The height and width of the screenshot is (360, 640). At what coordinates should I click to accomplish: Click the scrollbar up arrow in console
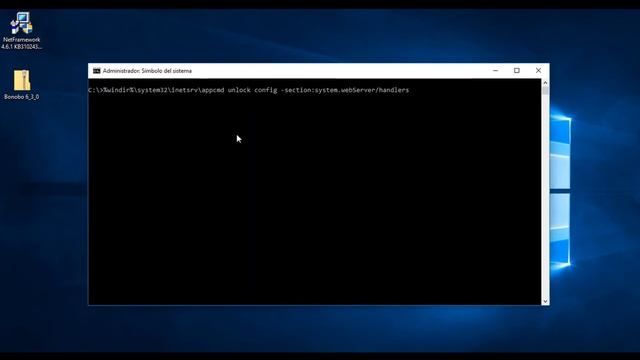pyautogui.click(x=545, y=82)
